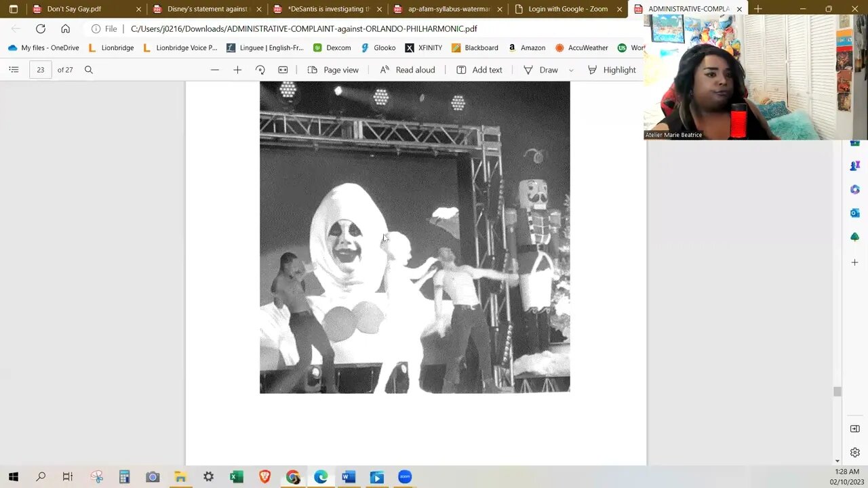This screenshot has height=488, width=868.
Task: Open My files - OneDrive bookmark
Action: [43, 48]
